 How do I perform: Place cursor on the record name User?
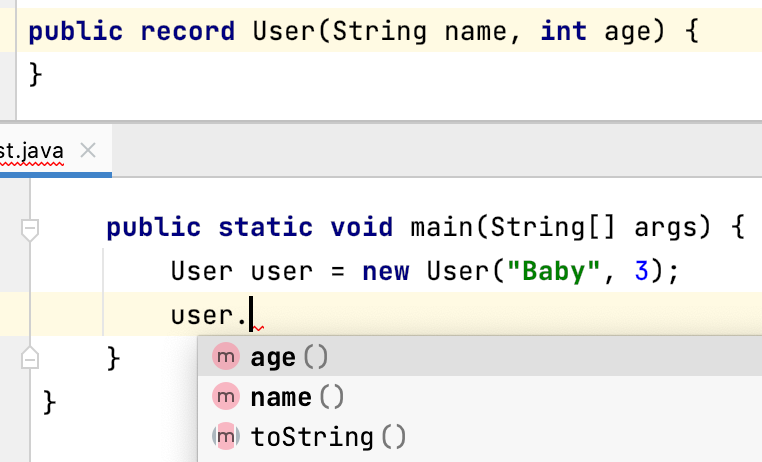pyautogui.click(x=283, y=31)
